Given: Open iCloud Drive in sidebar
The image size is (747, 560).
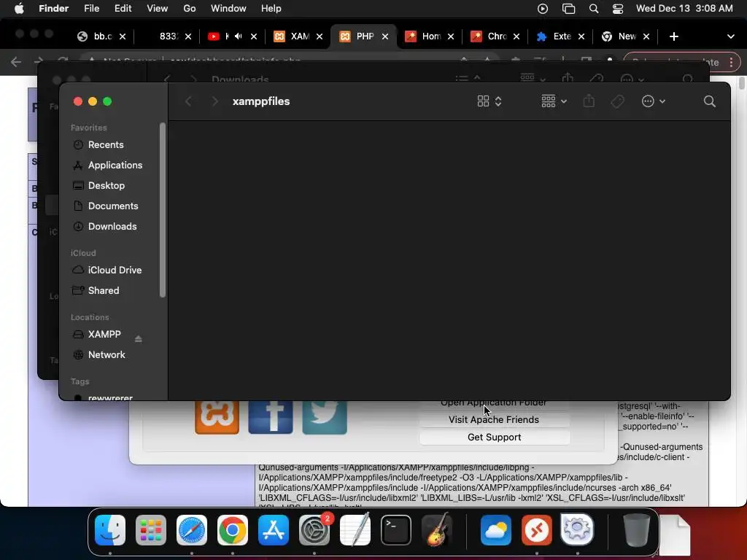Looking at the screenshot, I should pyautogui.click(x=115, y=270).
